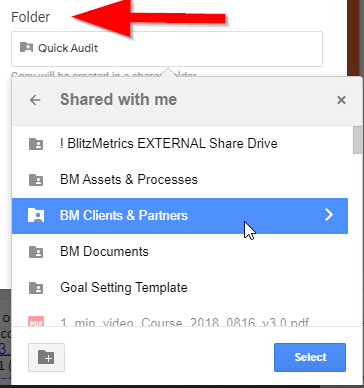
Task: Click folder icon beside BM Clients & Partners
Action: [36, 215]
